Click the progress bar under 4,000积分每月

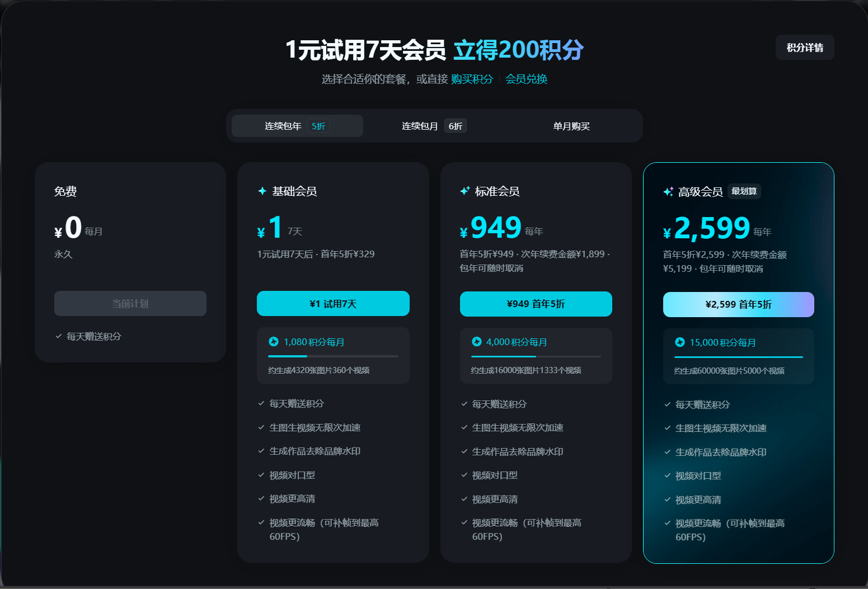536,356
